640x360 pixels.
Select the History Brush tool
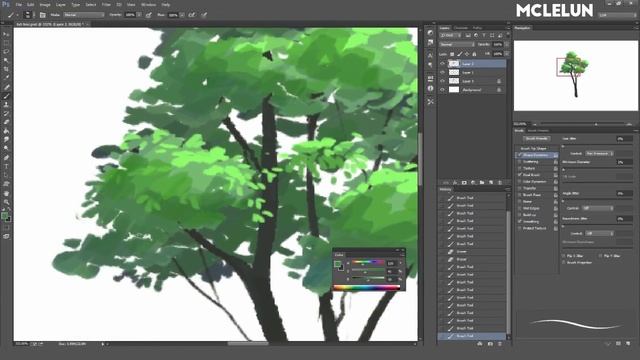coord(6,113)
